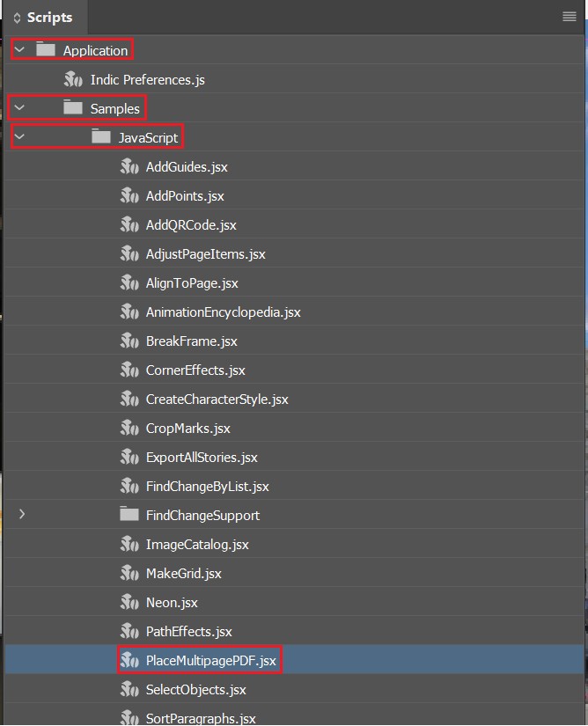Select Neon.jsx script name
This screenshot has height=726, width=588.
point(172,603)
